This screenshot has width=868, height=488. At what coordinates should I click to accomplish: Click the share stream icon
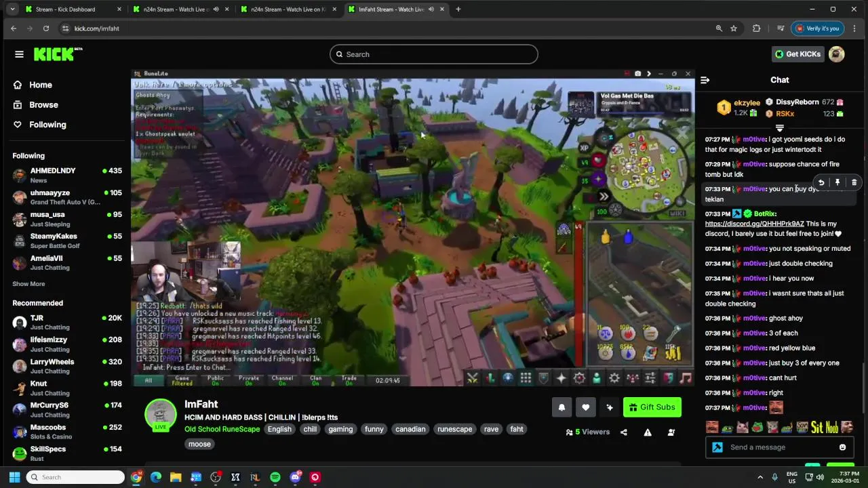pyautogui.click(x=624, y=432)
